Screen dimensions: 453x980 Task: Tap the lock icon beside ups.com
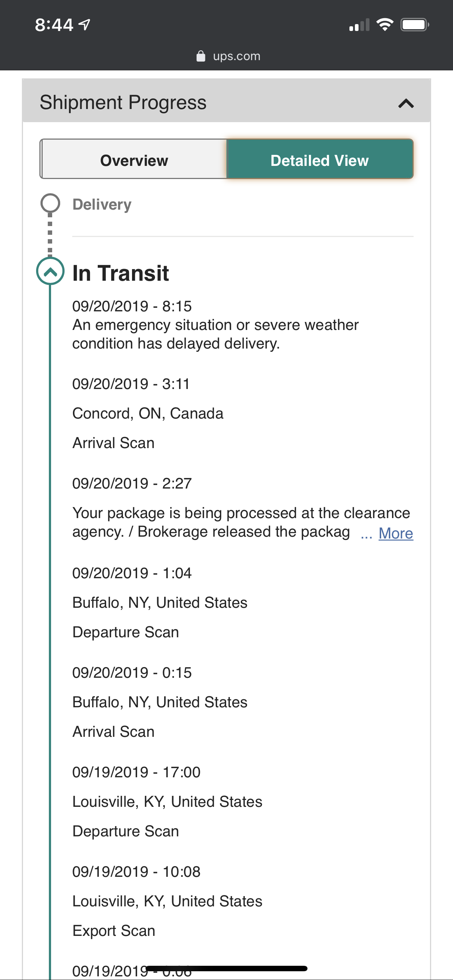tap(201, 56)
